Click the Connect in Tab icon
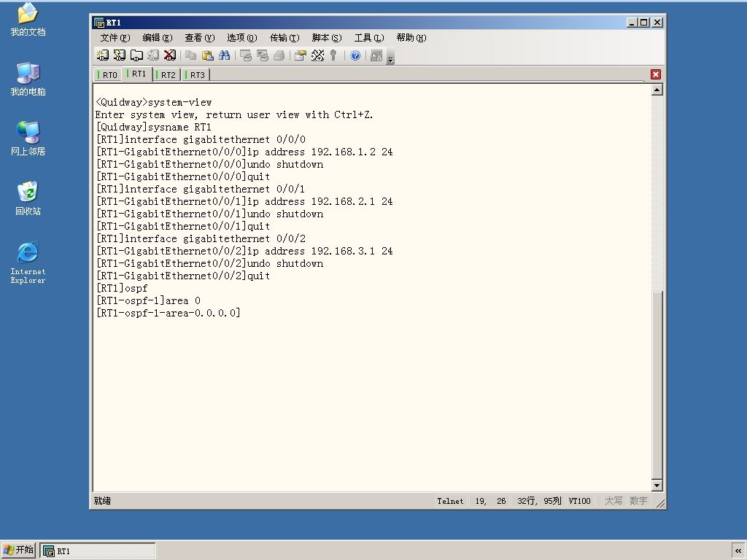Screen dimensions: 747x560 point(136,55)
